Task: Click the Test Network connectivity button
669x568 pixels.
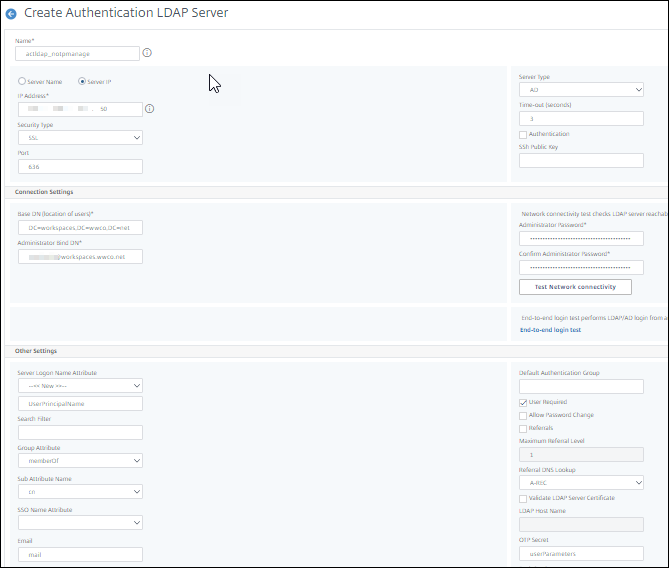Action: pyautogui.click(x=575, y=287)
